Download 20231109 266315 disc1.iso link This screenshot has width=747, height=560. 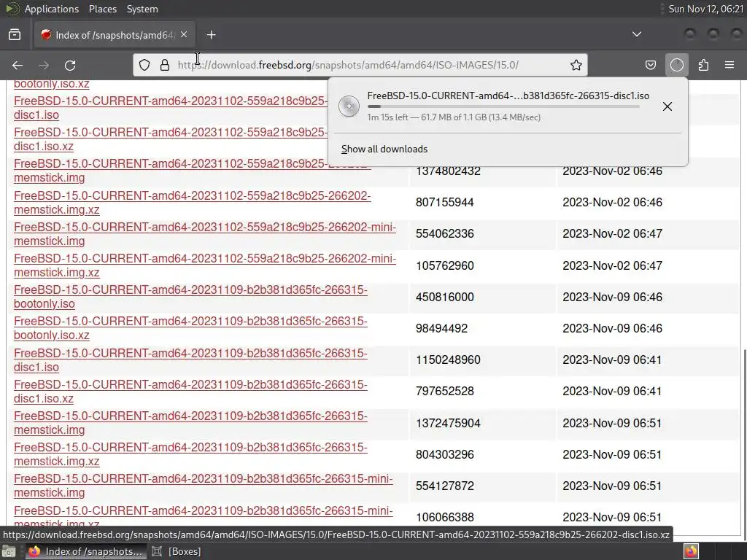190,360
